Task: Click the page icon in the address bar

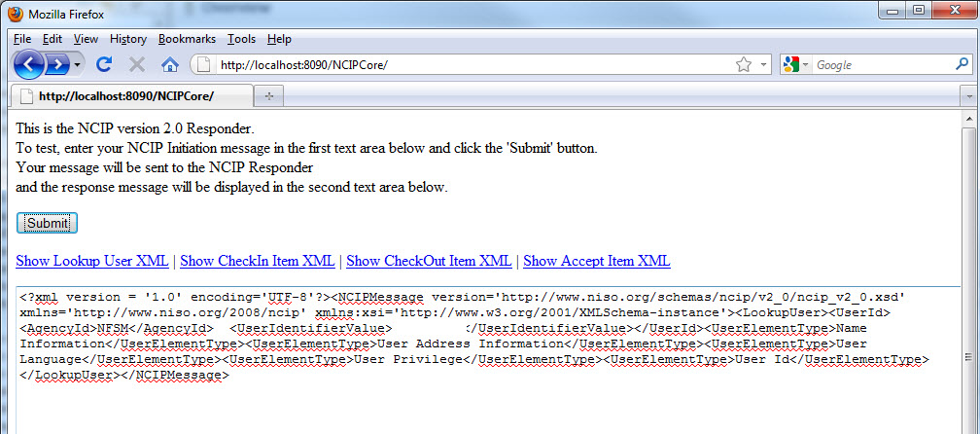Action: click(202, 64)
